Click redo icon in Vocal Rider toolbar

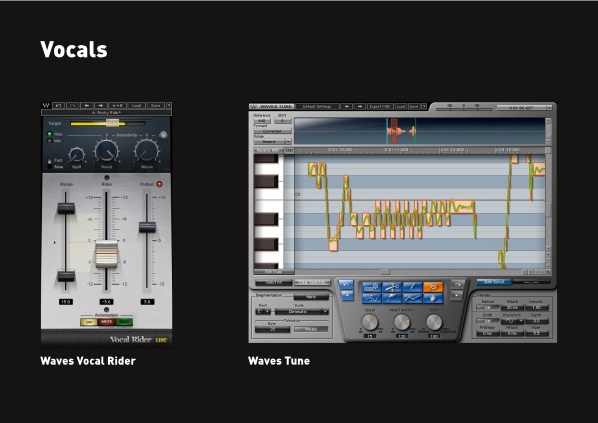[72, 105]
